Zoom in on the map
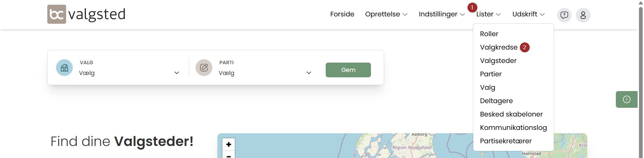644x158 pixels. [x=228, y=144]
